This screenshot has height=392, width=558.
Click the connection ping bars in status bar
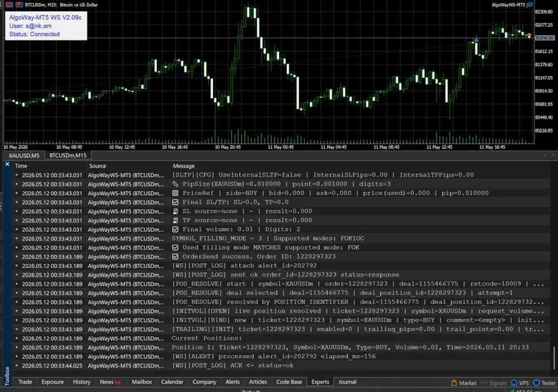pyautogui.click(x=512, y=390)
